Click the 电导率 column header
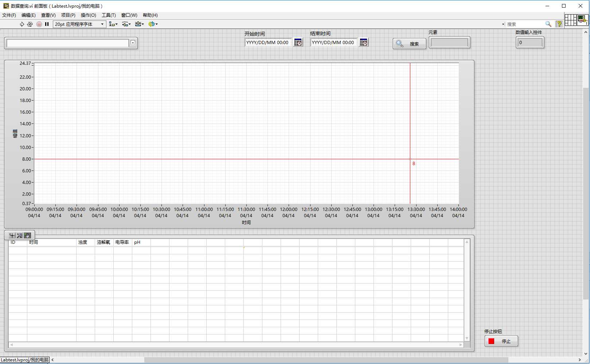590x364 pixels. 123,242
